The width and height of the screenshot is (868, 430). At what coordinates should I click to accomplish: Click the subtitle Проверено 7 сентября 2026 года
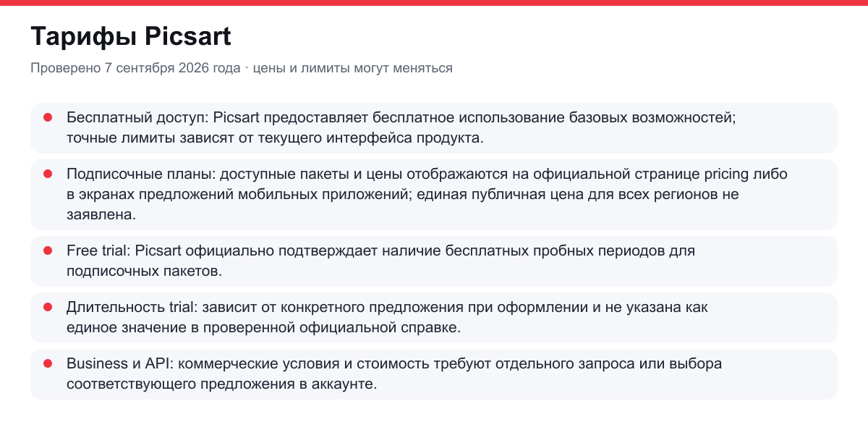[135, 68]
